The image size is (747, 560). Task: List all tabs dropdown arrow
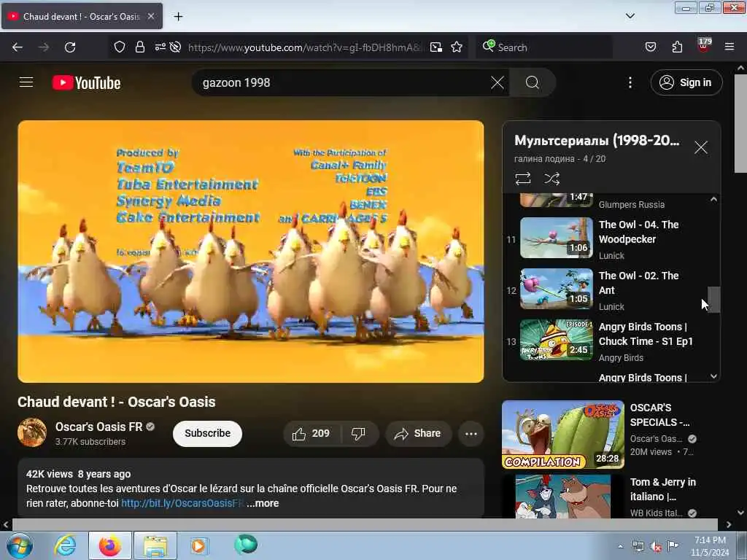pyautogui.click(x=630, y=16)
